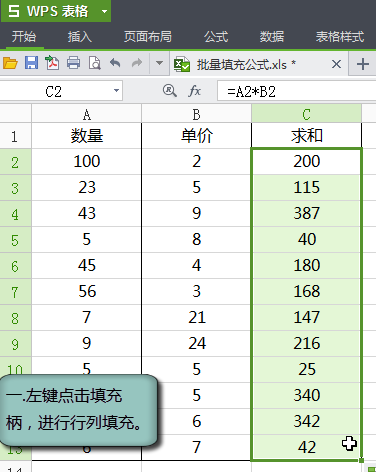Open the Name Box dropdown arrow
The image size is (376, 472).
(116, 91)
